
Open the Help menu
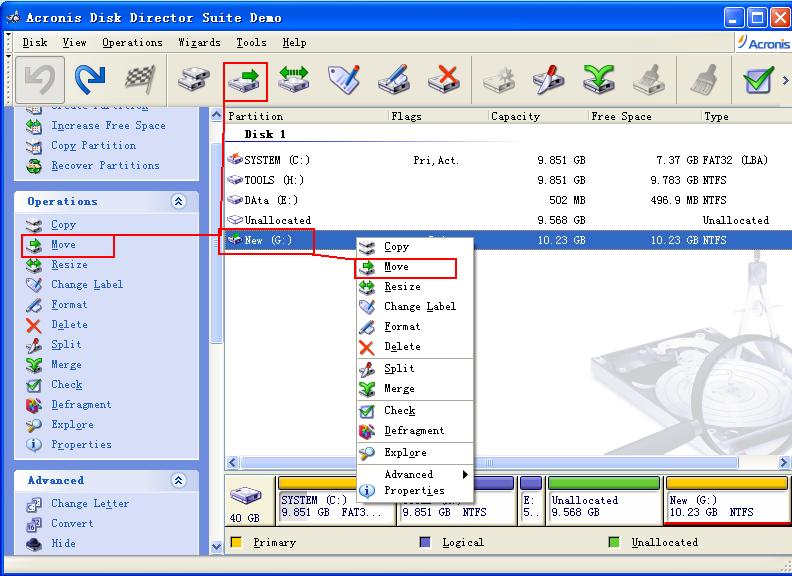click(x=294, y=42)
